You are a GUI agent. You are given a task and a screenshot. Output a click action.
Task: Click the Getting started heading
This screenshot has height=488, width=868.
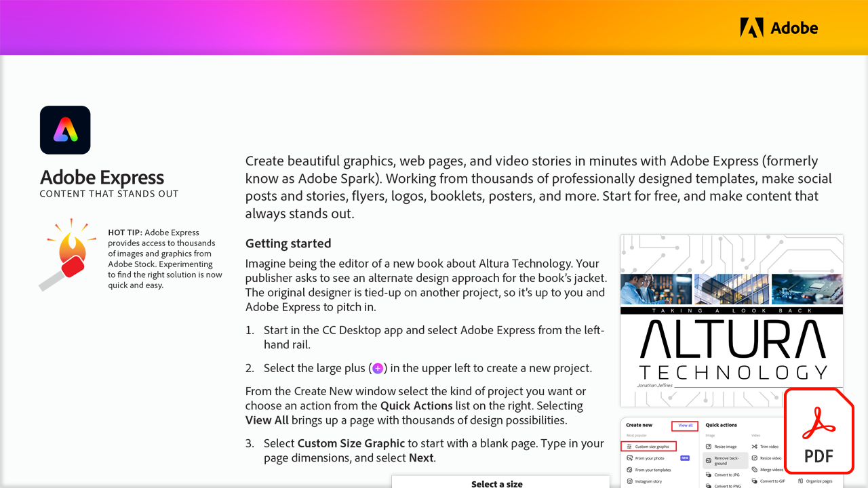pyautogui.click(x=288, y=243)
